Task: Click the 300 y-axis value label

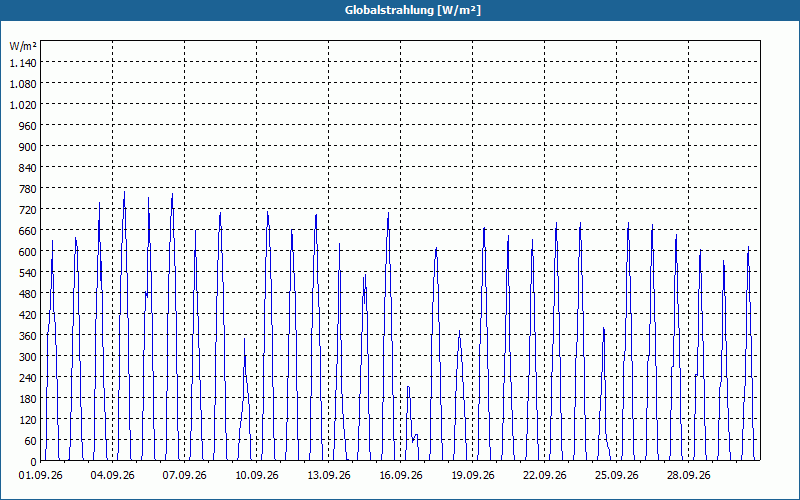Action: [x=28, y=357]
